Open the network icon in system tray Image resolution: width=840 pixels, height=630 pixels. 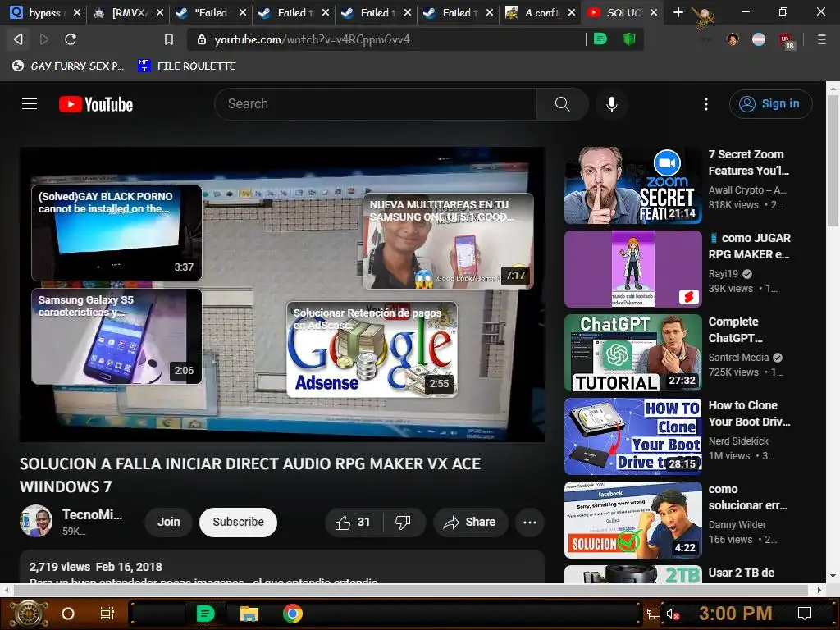click(654, 614)
